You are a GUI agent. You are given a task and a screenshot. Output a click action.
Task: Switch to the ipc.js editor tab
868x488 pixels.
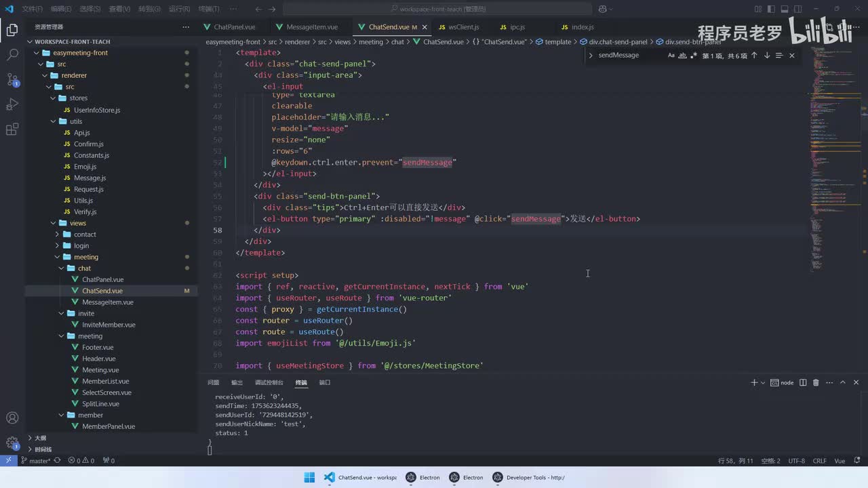pyautogui.click(x=517, y=27)
